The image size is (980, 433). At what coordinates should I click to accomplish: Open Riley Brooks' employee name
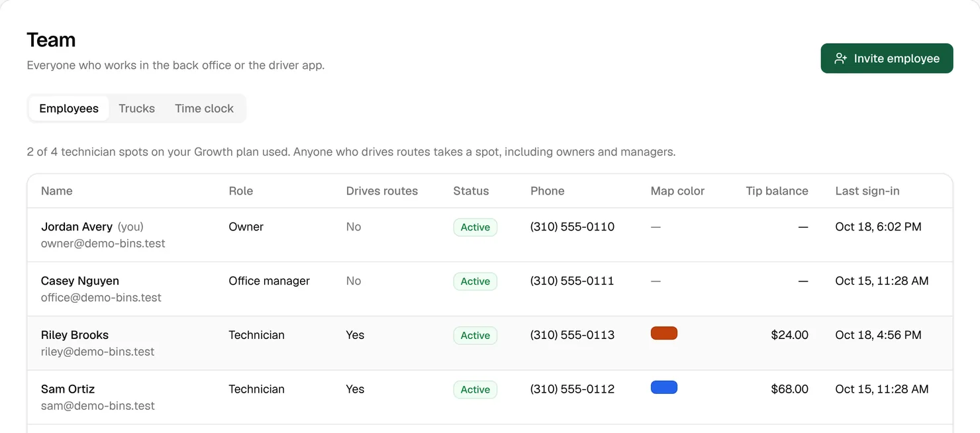coord(75,335)
